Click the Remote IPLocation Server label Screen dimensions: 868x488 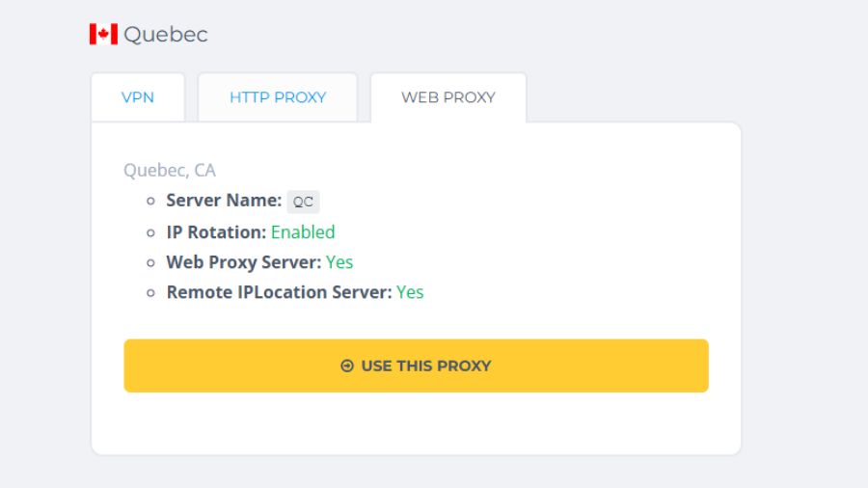279,291
